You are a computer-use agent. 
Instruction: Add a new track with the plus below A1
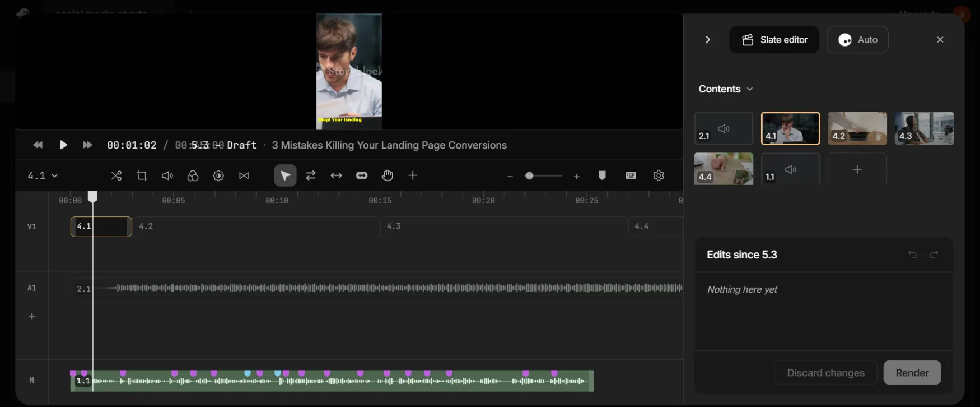pyautogui.click(x=32, y=317)
